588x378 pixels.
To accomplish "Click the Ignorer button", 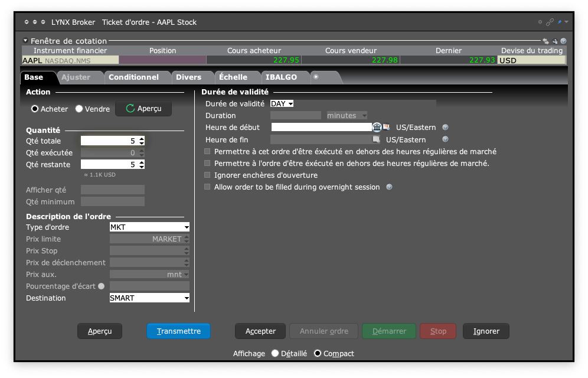I will tap(486, 331).
